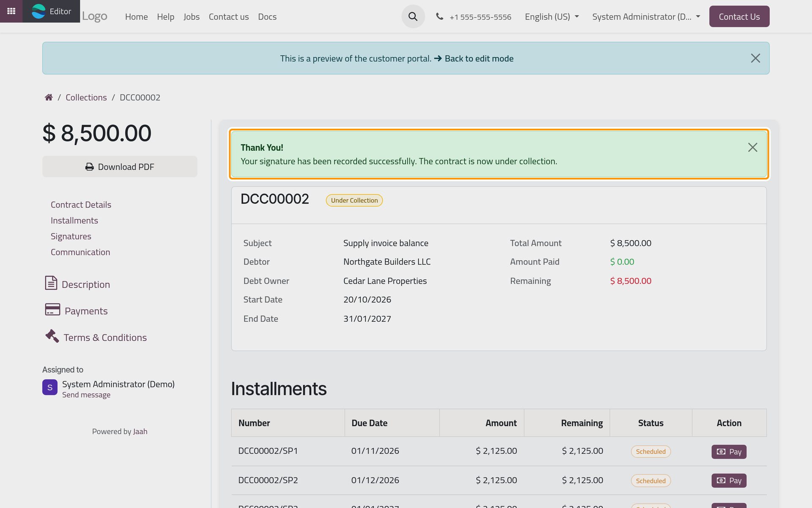Image resolution: width=812 pixels, height=508 pixels.
Task: Go to Home menu item
Action: click(136, 17)
